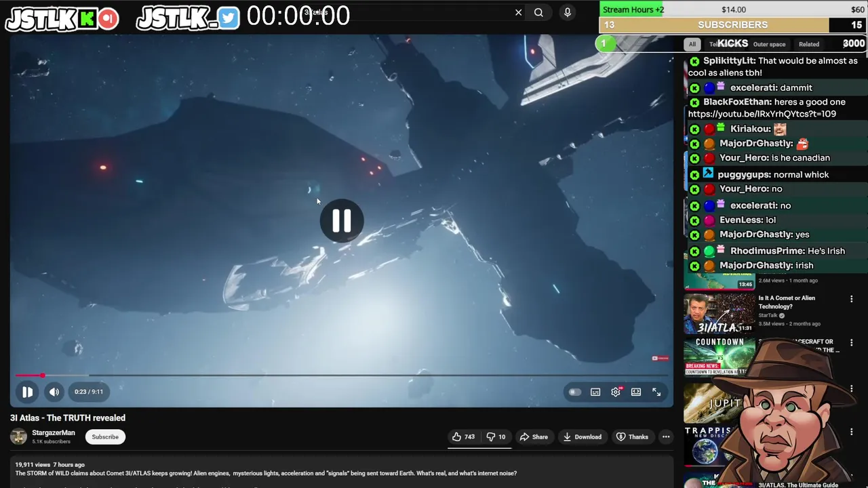Image resolution: width=868 pixels, height=488 pixels.
Task: Click the '5.1K subscribers' text
Action: point(51,441)
